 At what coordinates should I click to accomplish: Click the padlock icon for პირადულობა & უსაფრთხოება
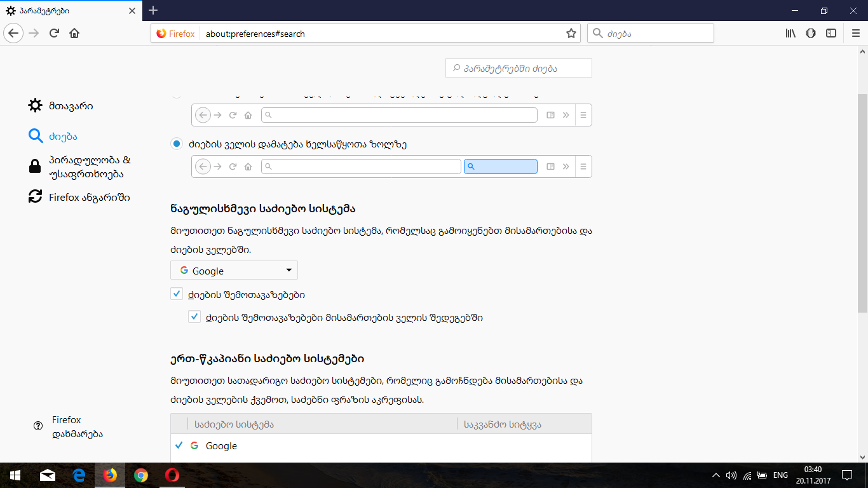(36, 166)
